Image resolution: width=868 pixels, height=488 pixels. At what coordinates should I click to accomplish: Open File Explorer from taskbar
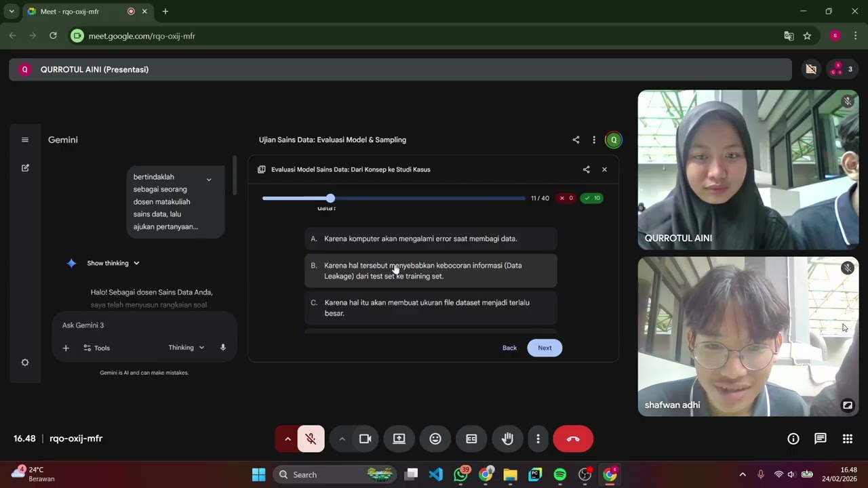[511, 474]
